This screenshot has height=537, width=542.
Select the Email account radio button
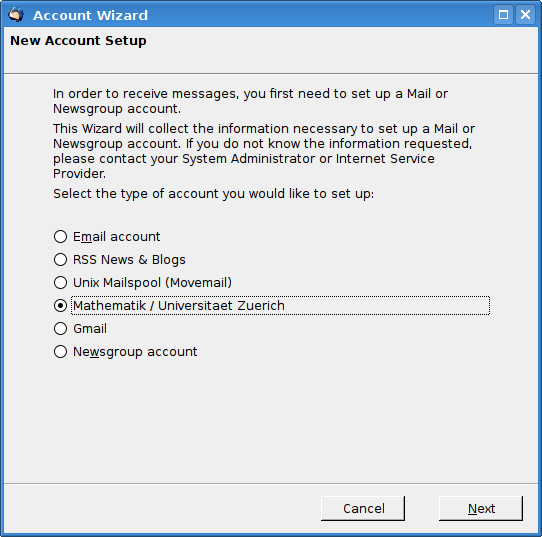[x=60, y=237]
